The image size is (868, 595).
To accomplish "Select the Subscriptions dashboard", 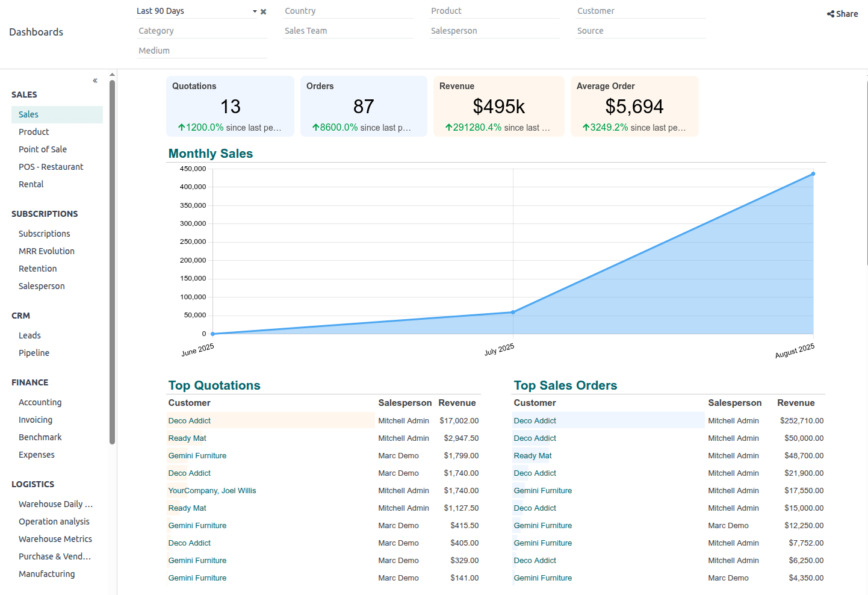I will 44,233.
